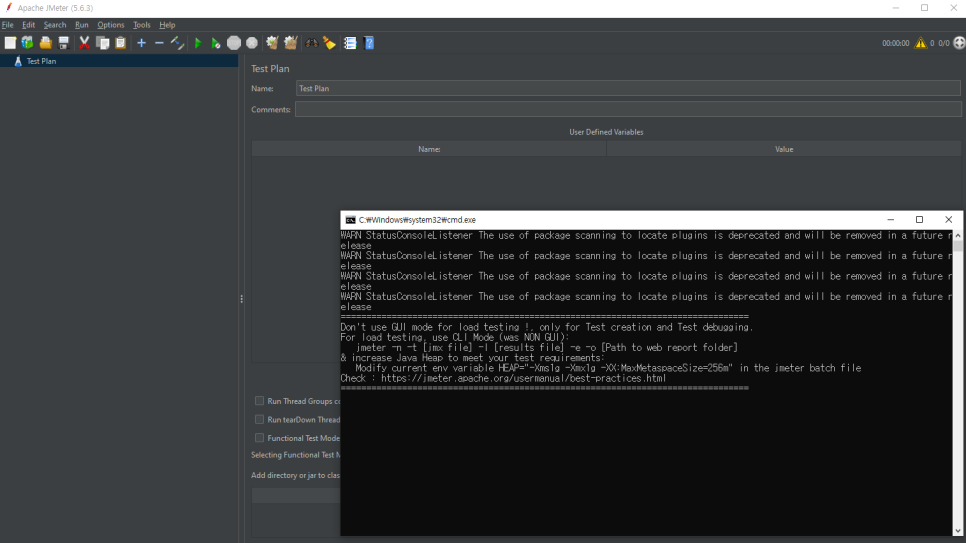Click the Function Helper list icon
The width and height of the screenshot is (966, 543).
350,43
